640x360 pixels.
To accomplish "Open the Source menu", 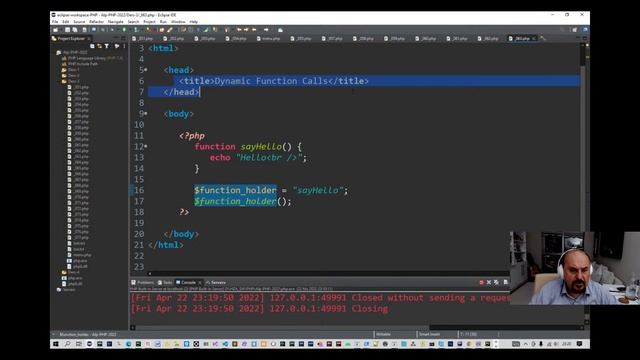I will [79, 22].
